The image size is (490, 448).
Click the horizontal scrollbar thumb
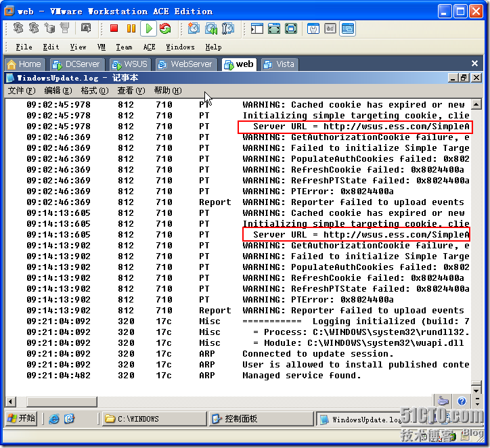pyautogui.click(x=62, y=402)
